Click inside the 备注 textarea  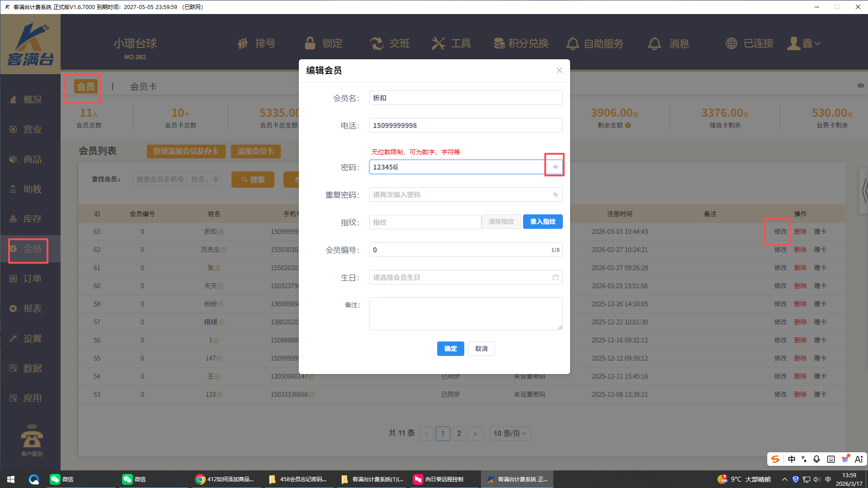pos(466,313)
